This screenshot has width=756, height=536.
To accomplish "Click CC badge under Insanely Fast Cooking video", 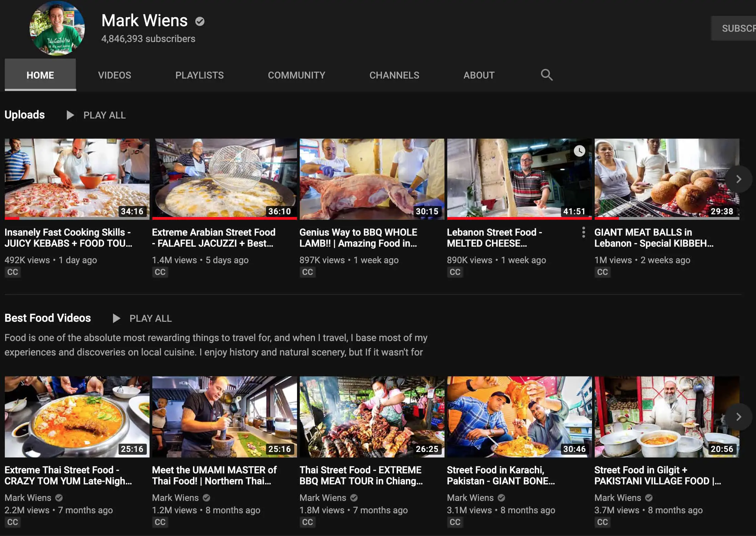I will tap(12, 272).
